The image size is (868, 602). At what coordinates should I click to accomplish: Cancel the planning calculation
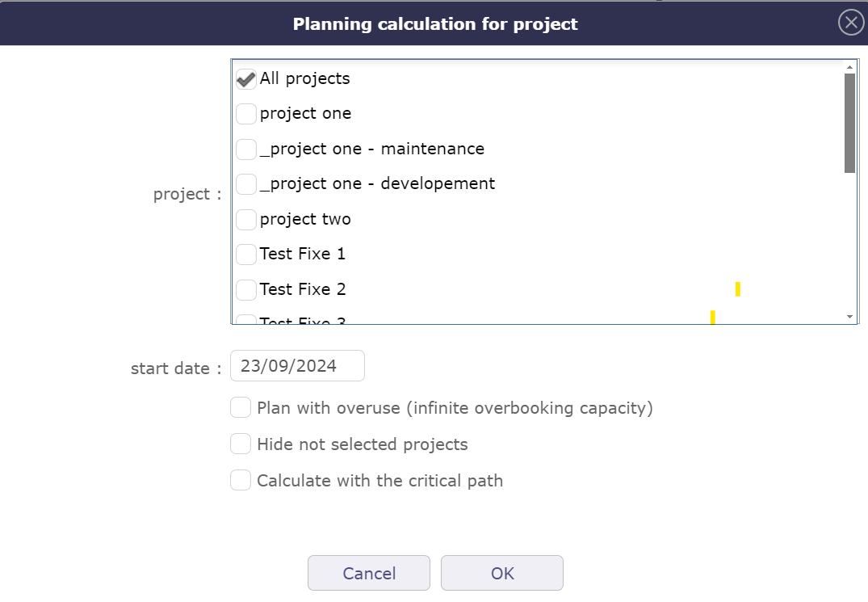pos(368,573)
